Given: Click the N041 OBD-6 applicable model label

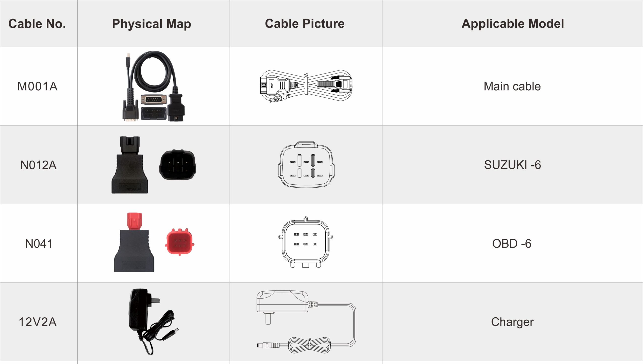Looking at the screenshot, I should [512, 244].
